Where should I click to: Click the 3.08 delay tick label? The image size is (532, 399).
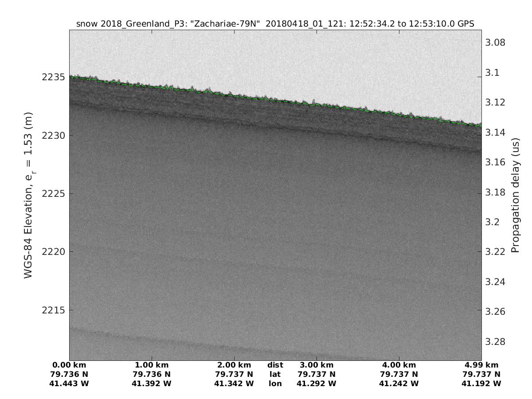tap(496, 43)
